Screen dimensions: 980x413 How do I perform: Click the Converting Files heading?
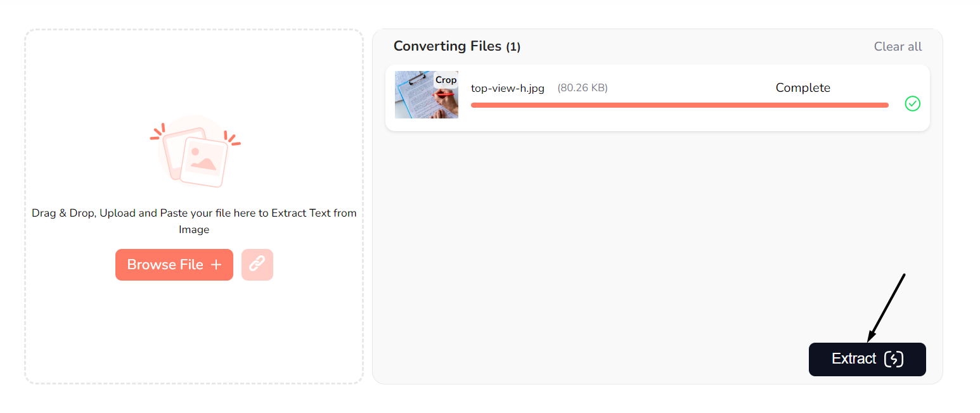pyautogui.click(x=448, y=46)
